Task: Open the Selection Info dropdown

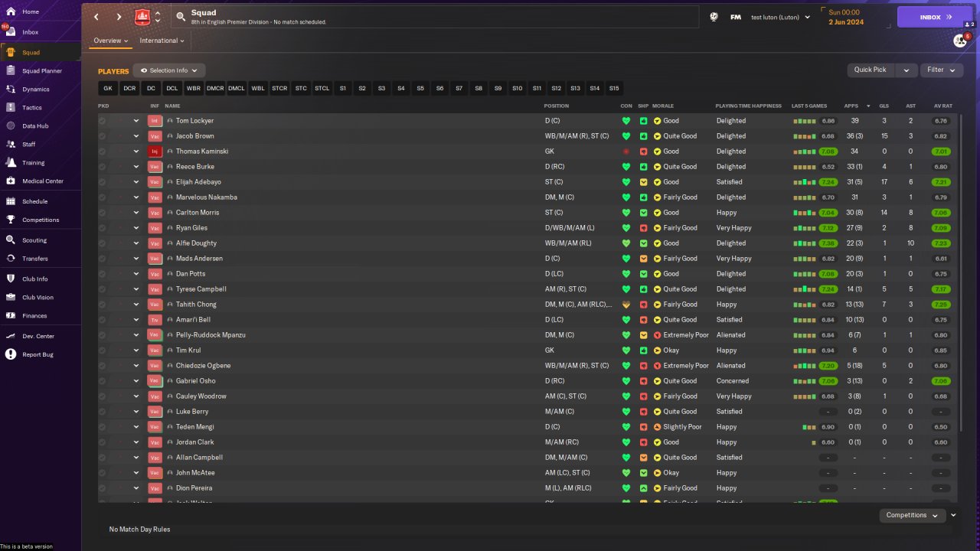Action: coord(168,70)
